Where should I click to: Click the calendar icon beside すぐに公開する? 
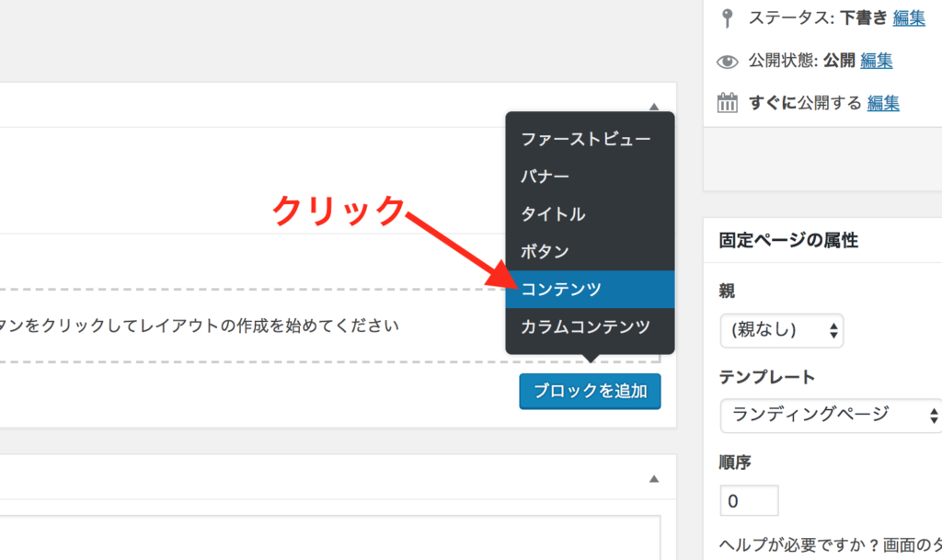coord(728,103)
